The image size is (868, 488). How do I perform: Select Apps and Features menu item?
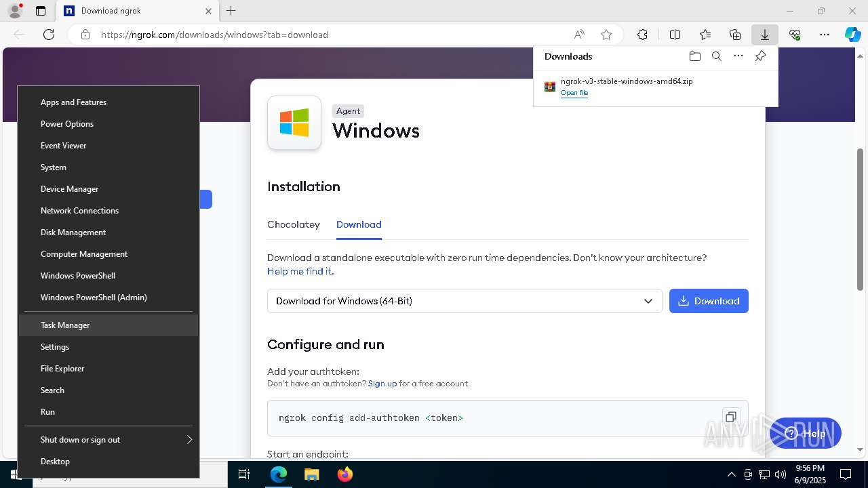(x=108, y=102)
